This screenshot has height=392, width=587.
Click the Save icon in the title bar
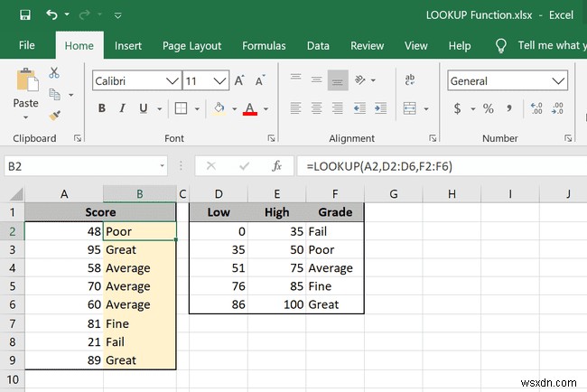(x=25, y=15)
